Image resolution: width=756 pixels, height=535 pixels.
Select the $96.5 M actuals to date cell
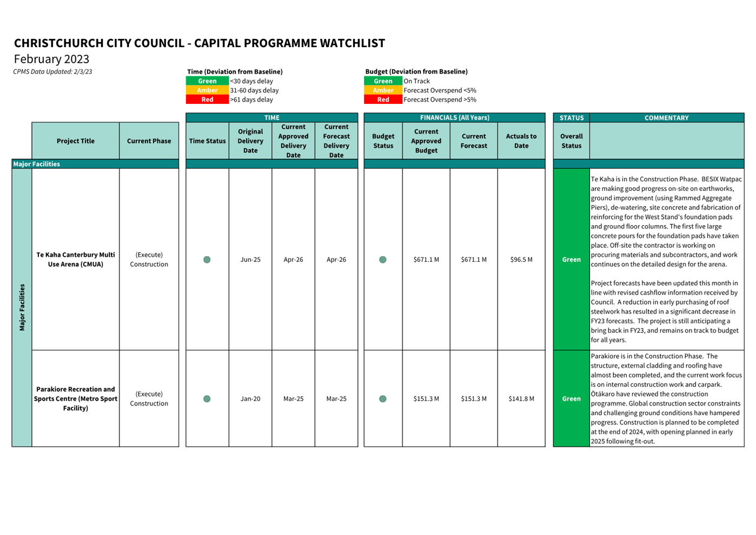521,260
